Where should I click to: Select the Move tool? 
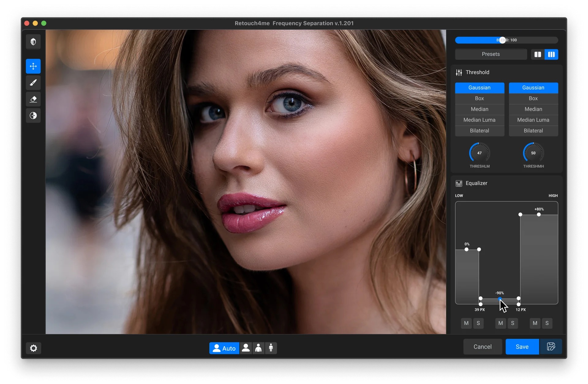coord(33,66)
